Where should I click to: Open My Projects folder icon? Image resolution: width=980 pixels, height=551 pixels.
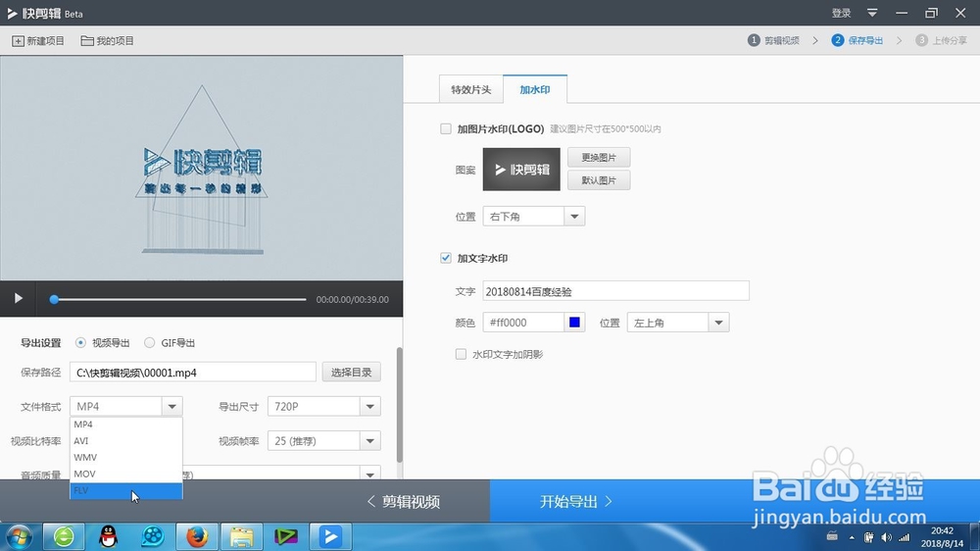pyautogui.click(x=87, y=40)
